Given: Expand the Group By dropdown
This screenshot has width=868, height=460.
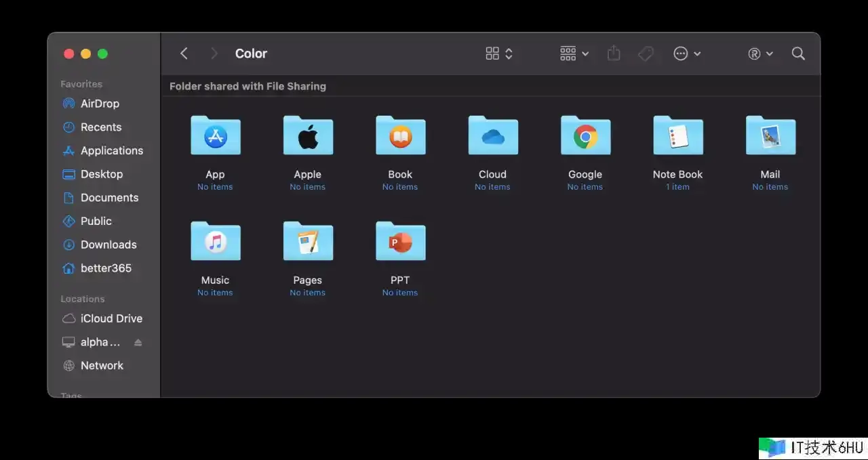Looking at the screenshot, I should [x=574, y=54].
